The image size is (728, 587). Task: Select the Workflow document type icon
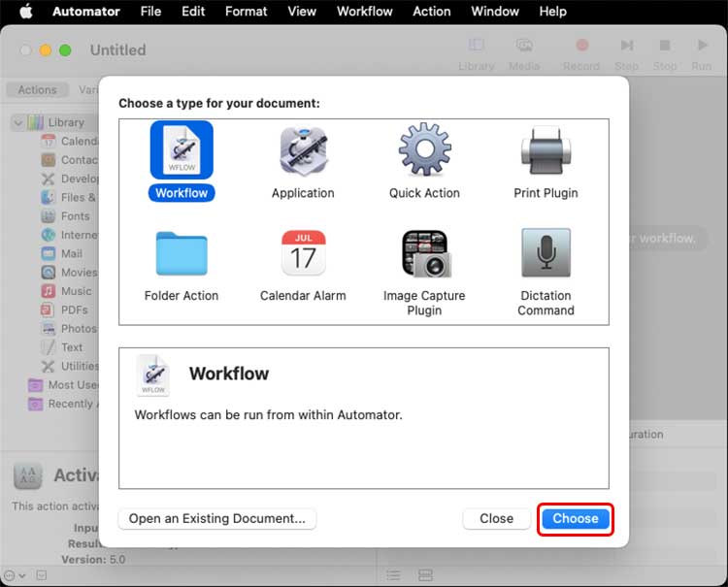coord(182,150)
